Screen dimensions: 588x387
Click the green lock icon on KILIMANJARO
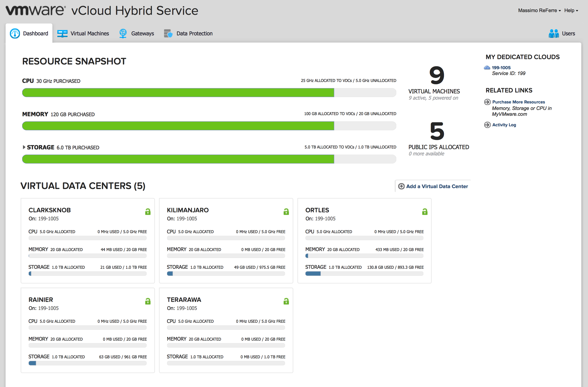(286, 212)
